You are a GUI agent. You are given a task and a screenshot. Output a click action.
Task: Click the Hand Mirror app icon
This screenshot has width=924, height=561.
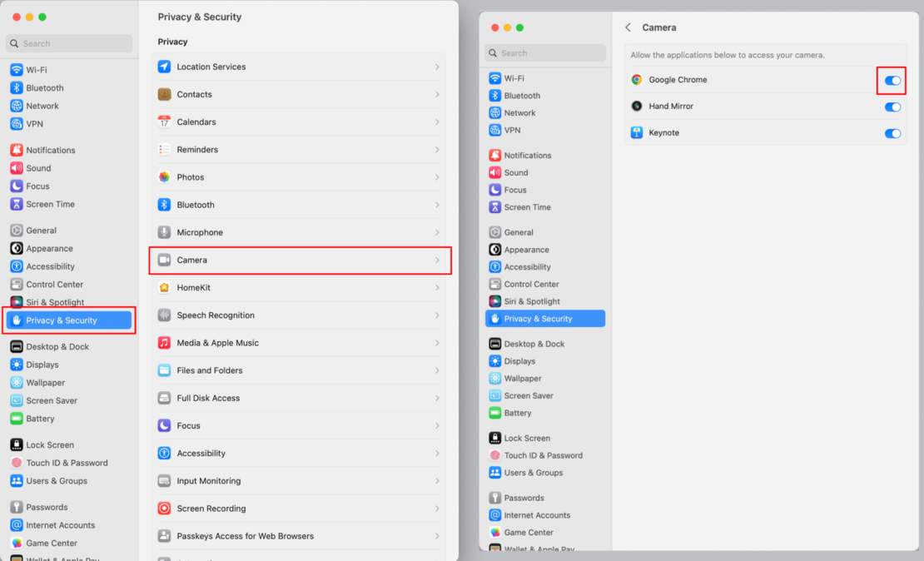click(x=638, y=107)
